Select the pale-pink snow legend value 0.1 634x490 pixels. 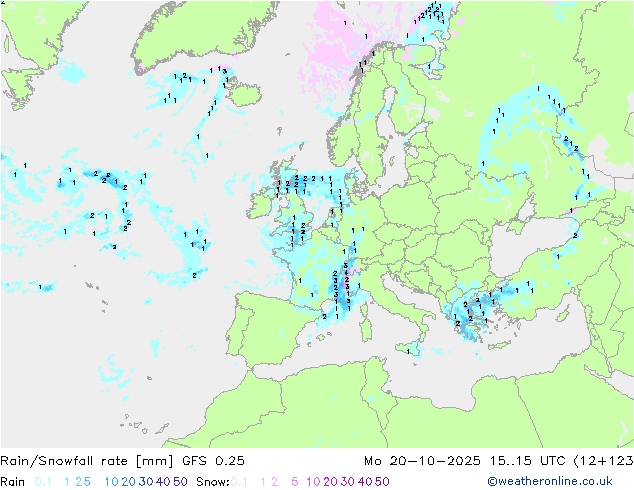click(x=239, y=482)
